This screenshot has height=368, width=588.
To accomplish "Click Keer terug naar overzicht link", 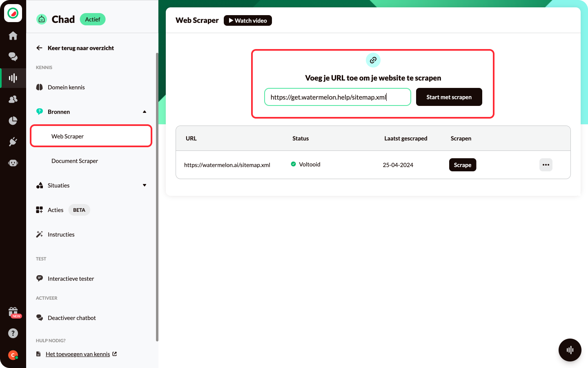I will 81,48.
